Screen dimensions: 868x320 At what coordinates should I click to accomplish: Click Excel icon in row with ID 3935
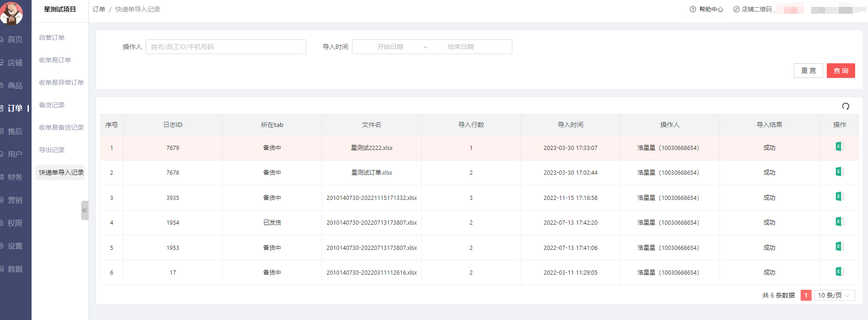point(839,197)
